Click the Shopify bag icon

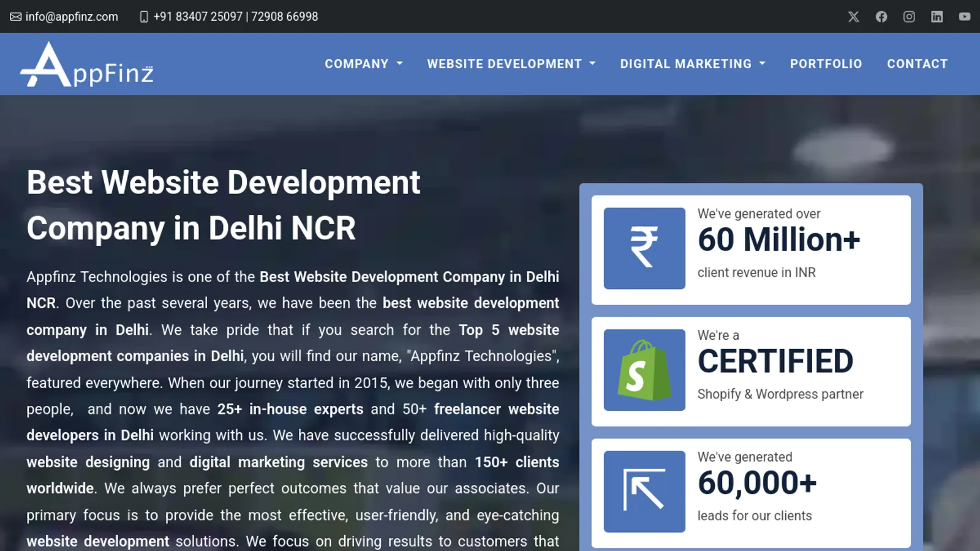[644, 370]
